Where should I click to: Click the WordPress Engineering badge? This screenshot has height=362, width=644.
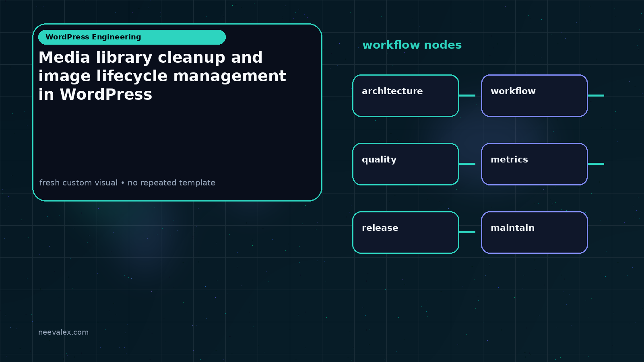coord(132,37)
